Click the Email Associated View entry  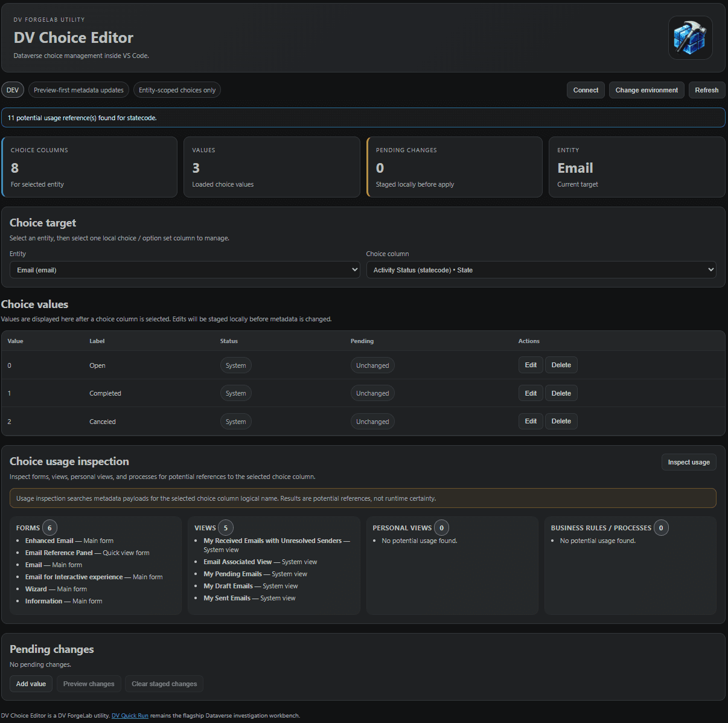(x=260, y=562)
